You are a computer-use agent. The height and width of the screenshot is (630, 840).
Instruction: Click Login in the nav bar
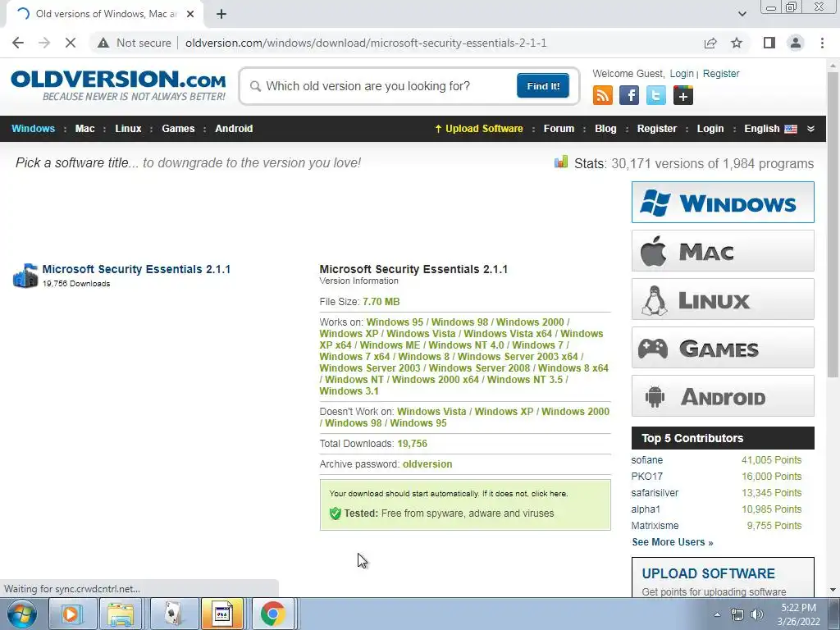coord(710,129)
